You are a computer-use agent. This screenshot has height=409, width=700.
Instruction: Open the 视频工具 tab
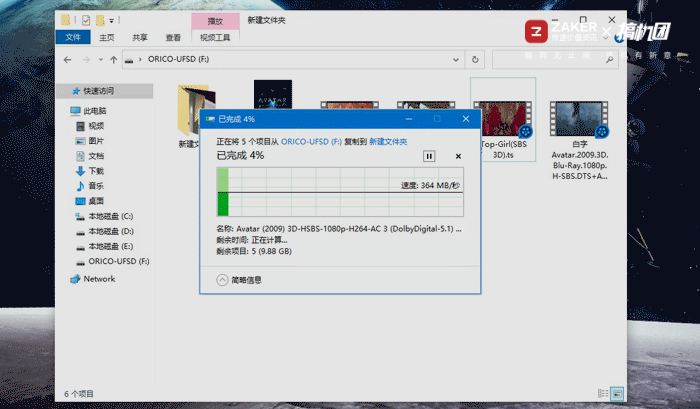point(215,38)
